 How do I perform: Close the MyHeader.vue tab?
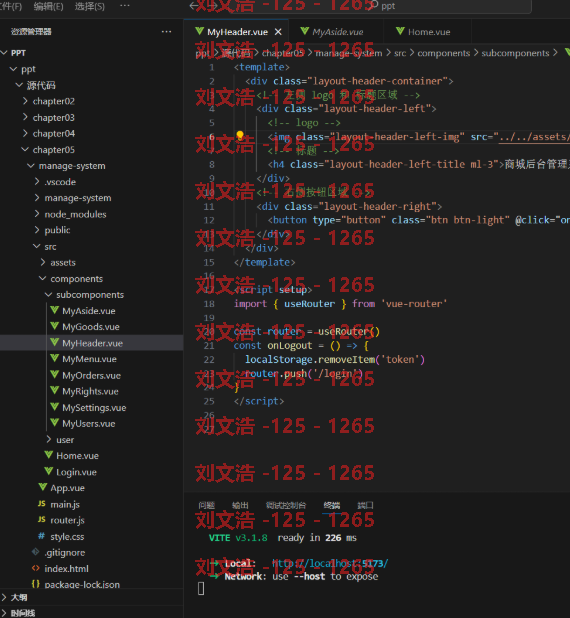pos(278,32)
